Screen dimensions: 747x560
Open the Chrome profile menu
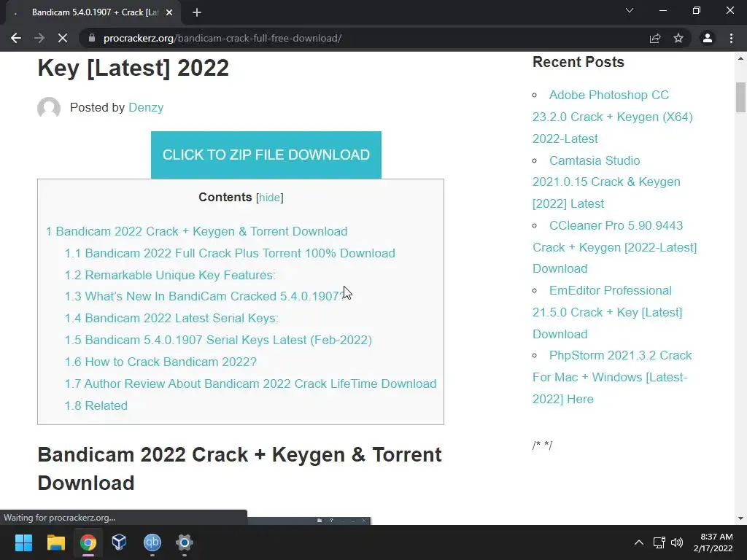[708, 38]
